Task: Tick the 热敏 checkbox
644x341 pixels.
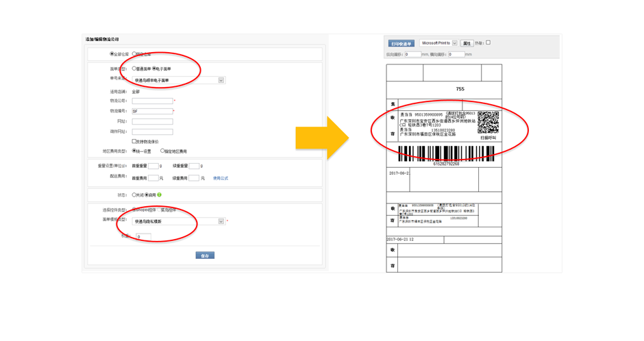Action: (x=488, y=42)
